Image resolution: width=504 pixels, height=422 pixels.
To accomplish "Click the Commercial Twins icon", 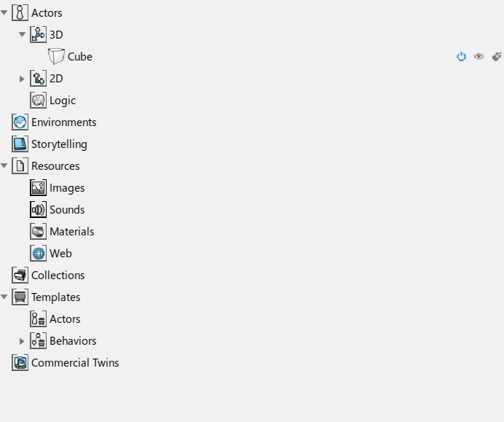I will pos(20,363).
